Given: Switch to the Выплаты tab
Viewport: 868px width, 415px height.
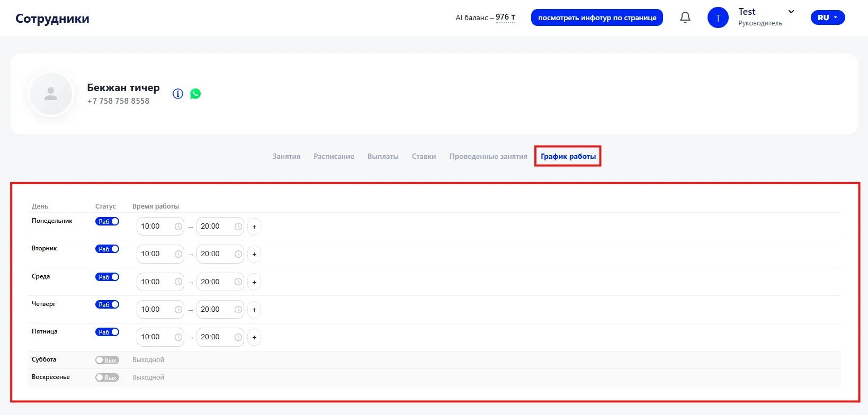Looking at the screenshot, I should point(383,156).
